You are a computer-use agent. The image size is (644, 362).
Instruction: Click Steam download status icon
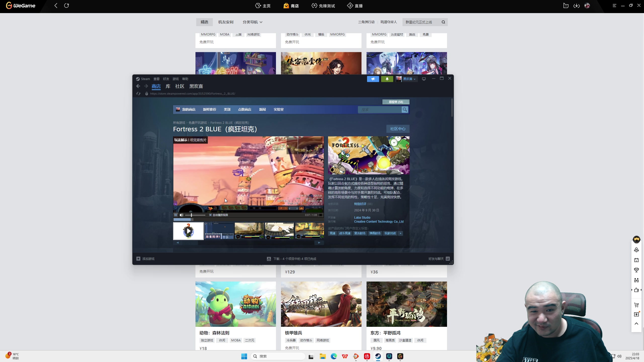tap(269, 259)
